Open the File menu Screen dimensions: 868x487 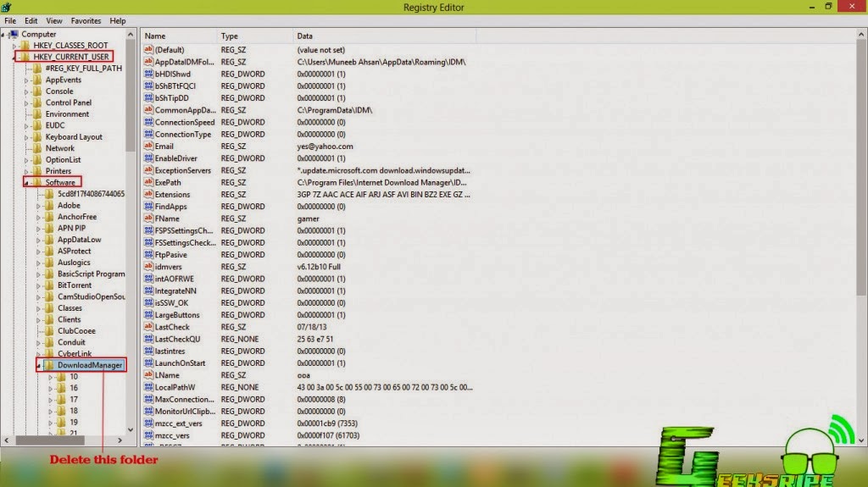(x=10, y=20)
